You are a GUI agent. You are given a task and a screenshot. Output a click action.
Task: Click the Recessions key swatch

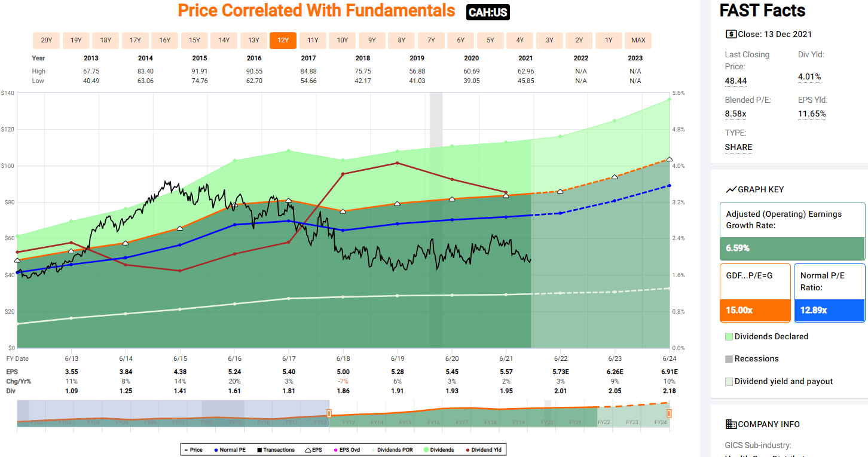pyautogui.click(x=729, y=359)
